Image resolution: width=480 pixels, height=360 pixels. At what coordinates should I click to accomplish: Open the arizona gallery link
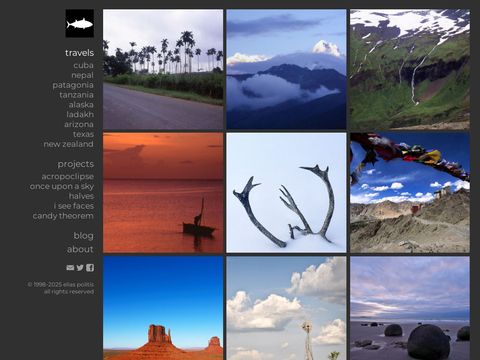point(79,124)
